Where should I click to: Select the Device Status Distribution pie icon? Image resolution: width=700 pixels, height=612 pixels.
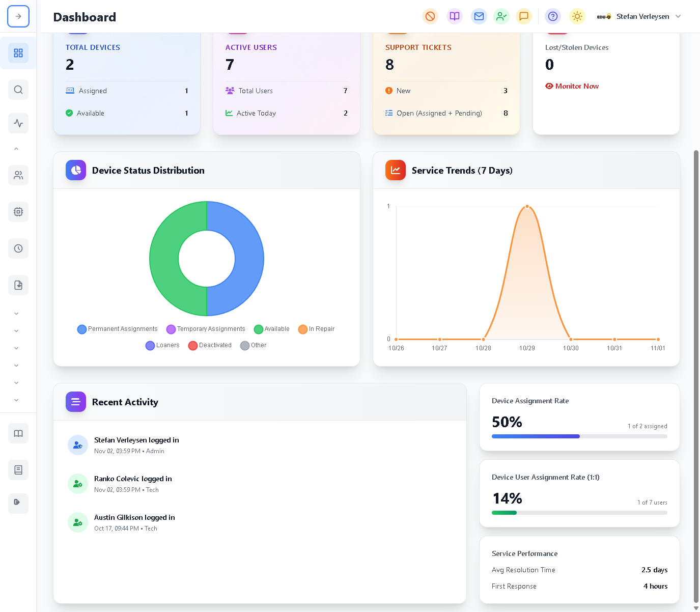tap(76, 170)
